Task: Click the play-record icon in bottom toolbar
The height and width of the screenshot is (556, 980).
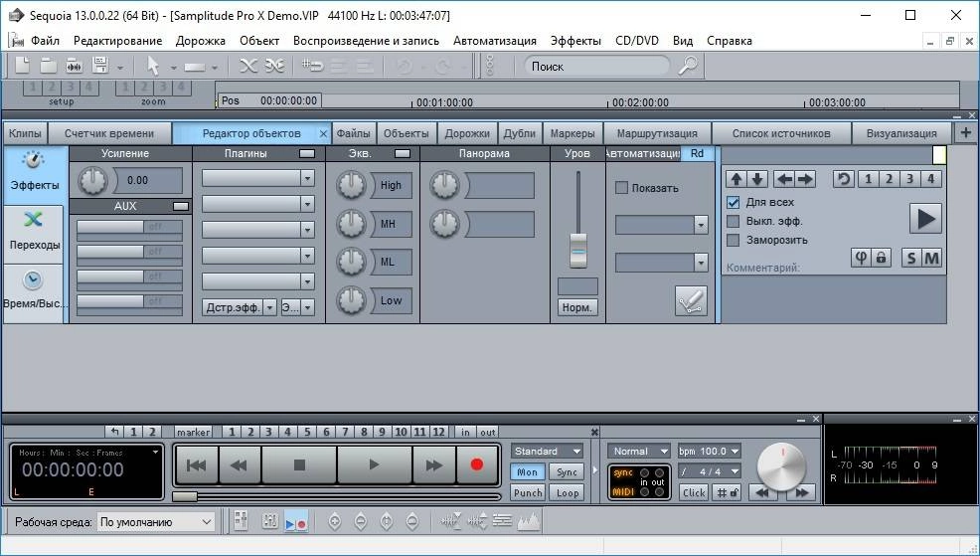Action: pos(295,521)
